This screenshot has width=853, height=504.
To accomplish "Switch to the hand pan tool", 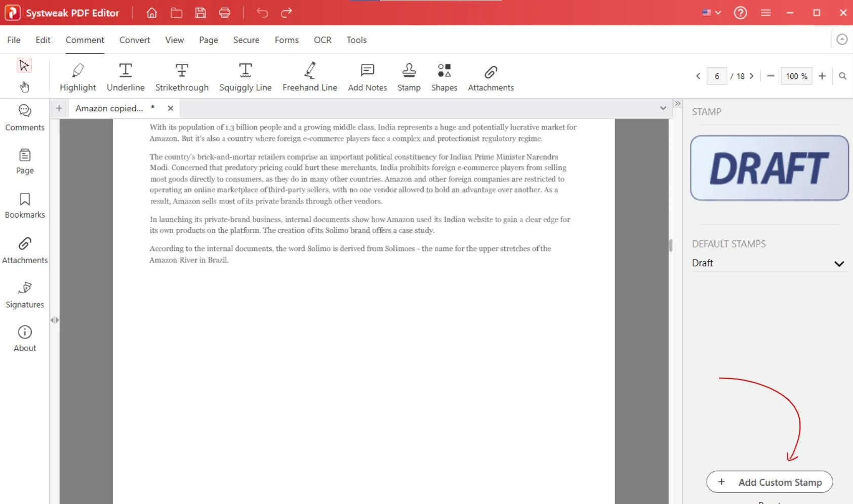I will coord(24,87).
